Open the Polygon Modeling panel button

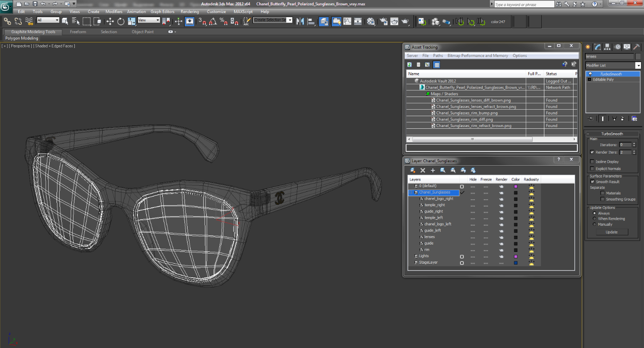coord(22,38)
